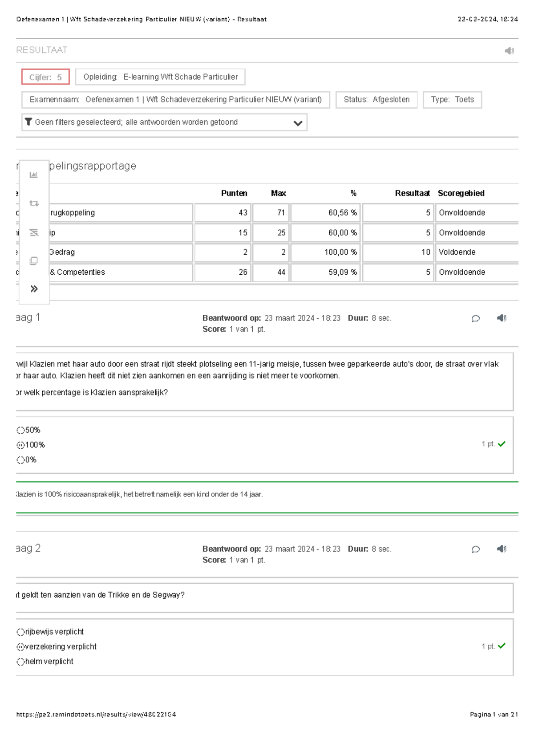
Task: Click the copy icon in the side toolbar
Action: coord(33,262)
